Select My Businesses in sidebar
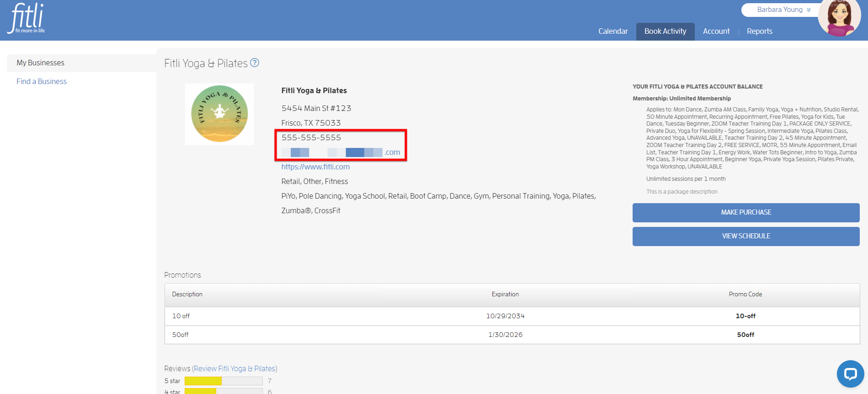The width and height of the screenshot is (868, 394). [x=81, y=63]
